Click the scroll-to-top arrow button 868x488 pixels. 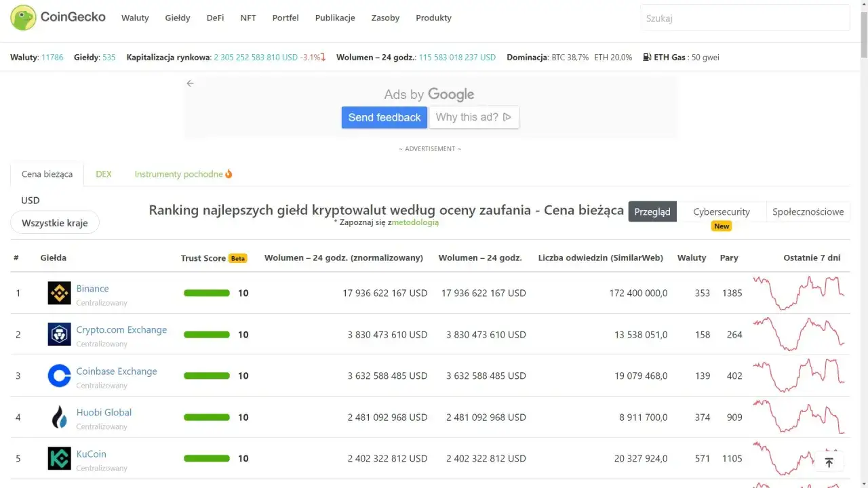[x=829, y=462]
